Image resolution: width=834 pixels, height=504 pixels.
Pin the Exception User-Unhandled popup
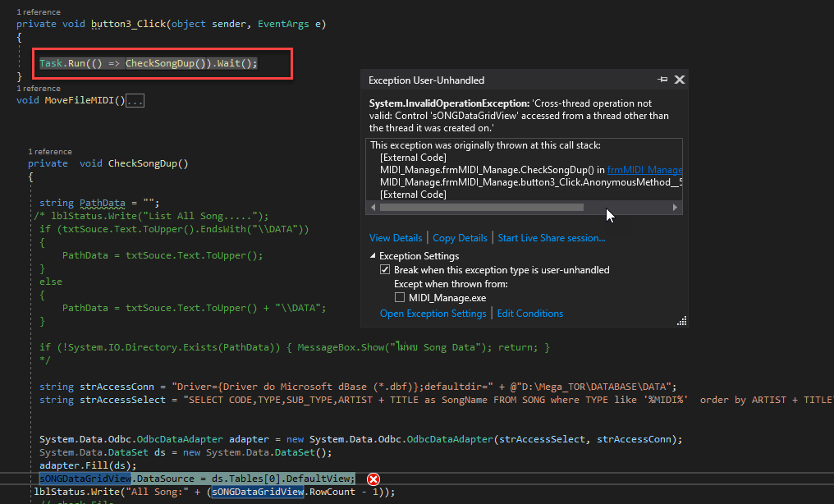point(662,80)
